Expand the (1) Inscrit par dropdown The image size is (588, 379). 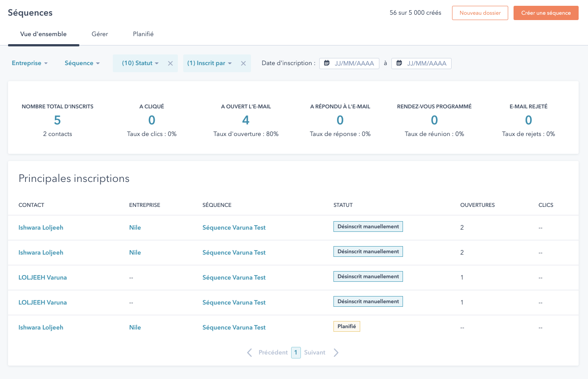pos(210,63)
